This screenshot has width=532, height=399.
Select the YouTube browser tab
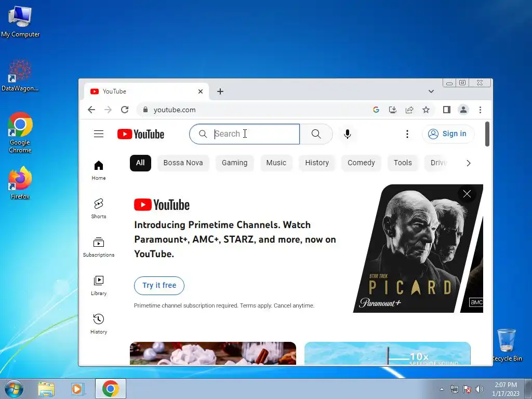click(146, 91)
